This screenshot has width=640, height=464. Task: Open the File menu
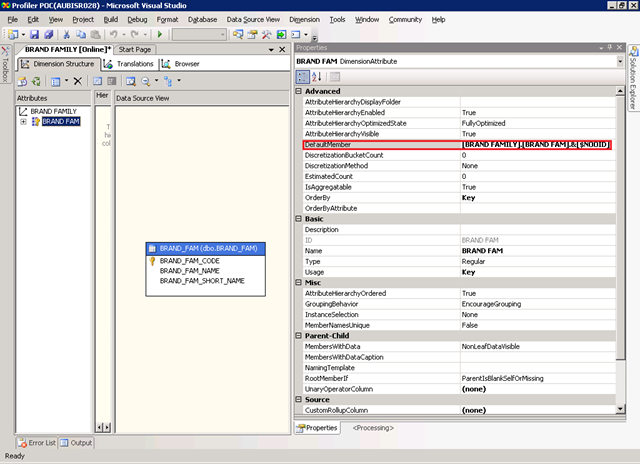13,20
